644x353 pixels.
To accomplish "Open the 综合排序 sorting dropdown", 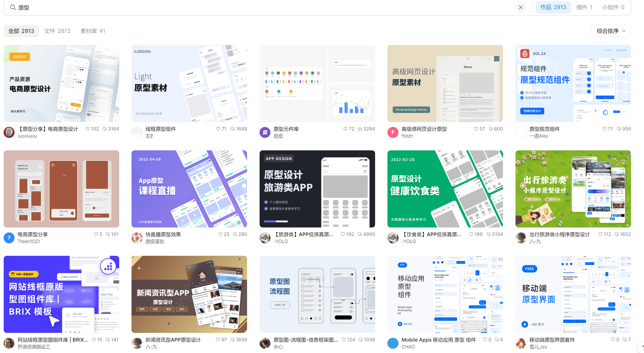I will [611, 31].
